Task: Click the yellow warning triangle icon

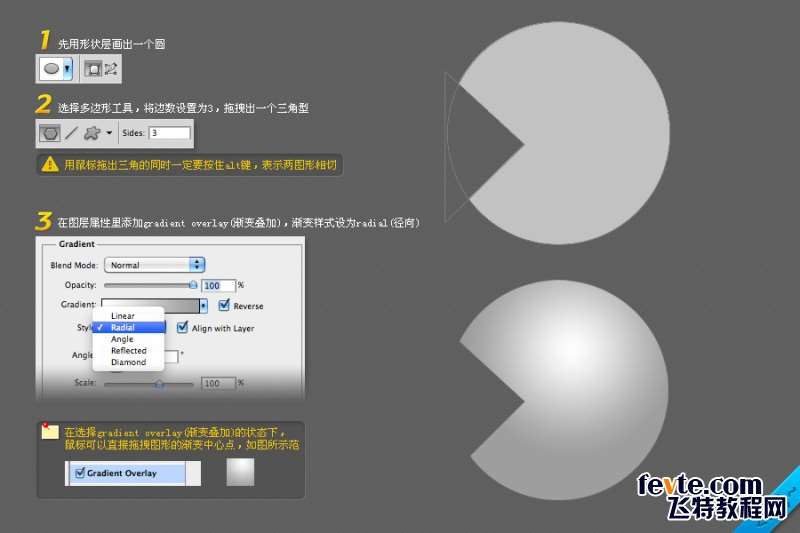Action: coord(50,164)
